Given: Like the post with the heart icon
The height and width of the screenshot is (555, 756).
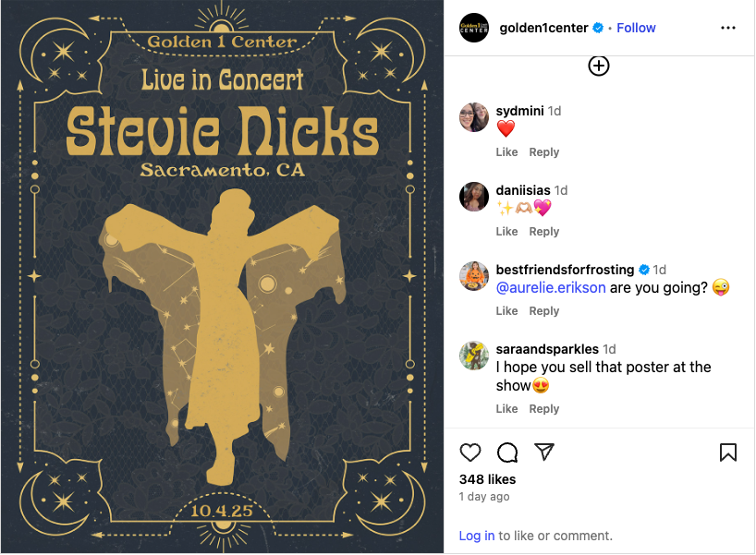Looking at the screenshot, I should tap(470, 452).
